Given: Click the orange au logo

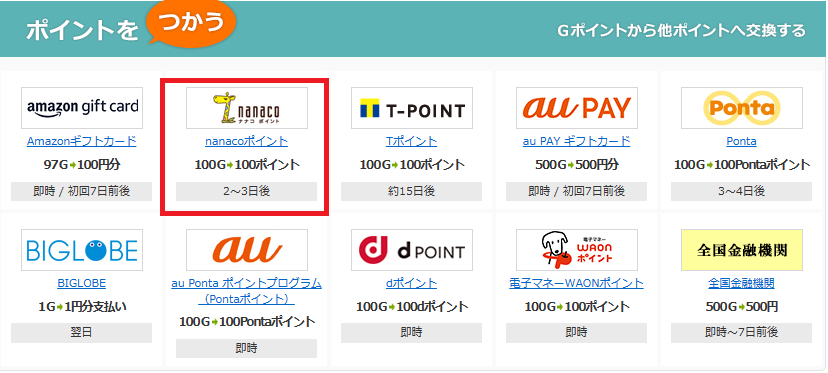Looking at the screenshot, I should tap(247, 250).
